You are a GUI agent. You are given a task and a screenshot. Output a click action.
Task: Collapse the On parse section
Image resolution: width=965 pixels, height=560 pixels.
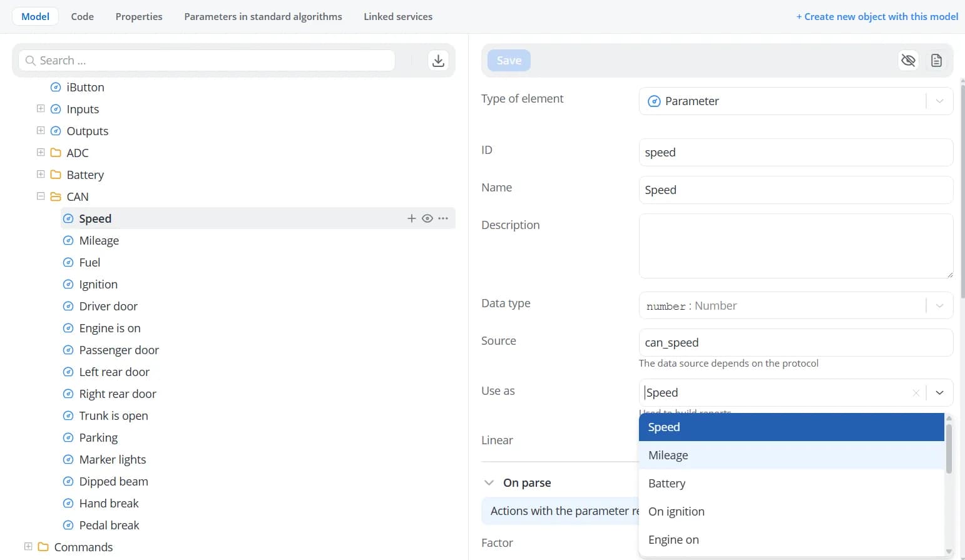pyautogui.click(x=489, y=483)
